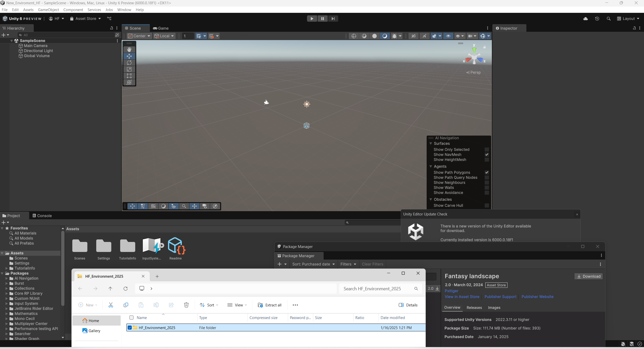Screen dimensions: 644x349
Task: Click the Copy icon in File Explorer
Action: pos(126,305)
